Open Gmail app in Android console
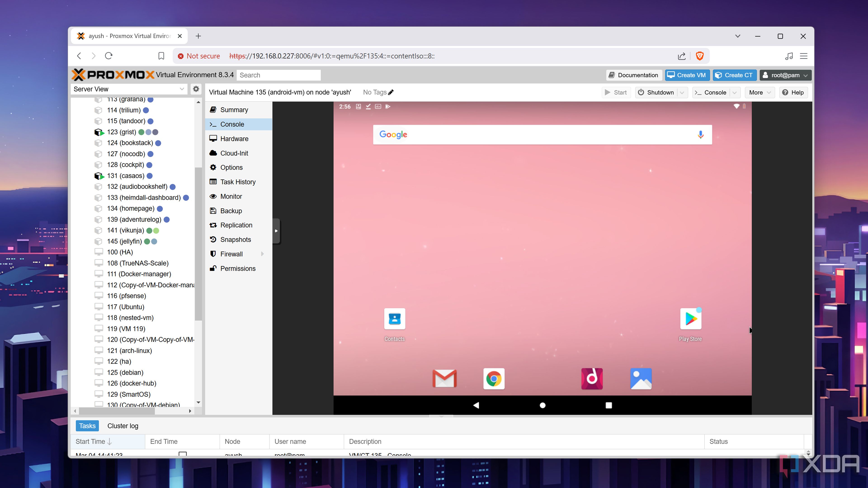The width and height of the screenshot is (868, 488). tap(444, 379)
